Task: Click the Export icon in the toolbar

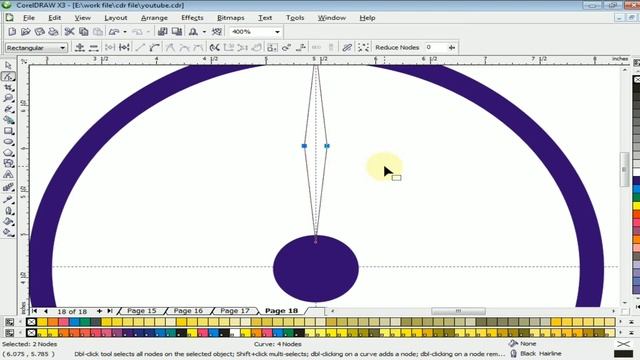Action: tap(177, 31)
